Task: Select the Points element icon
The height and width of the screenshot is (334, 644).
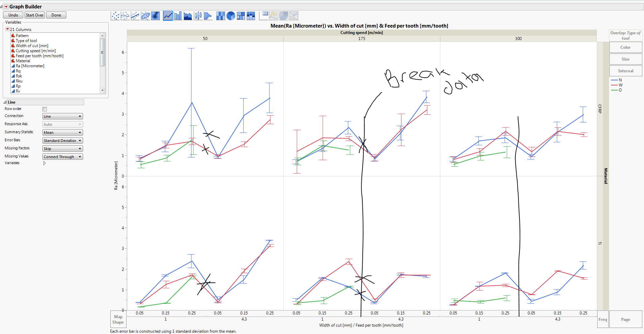Action: 115,15
